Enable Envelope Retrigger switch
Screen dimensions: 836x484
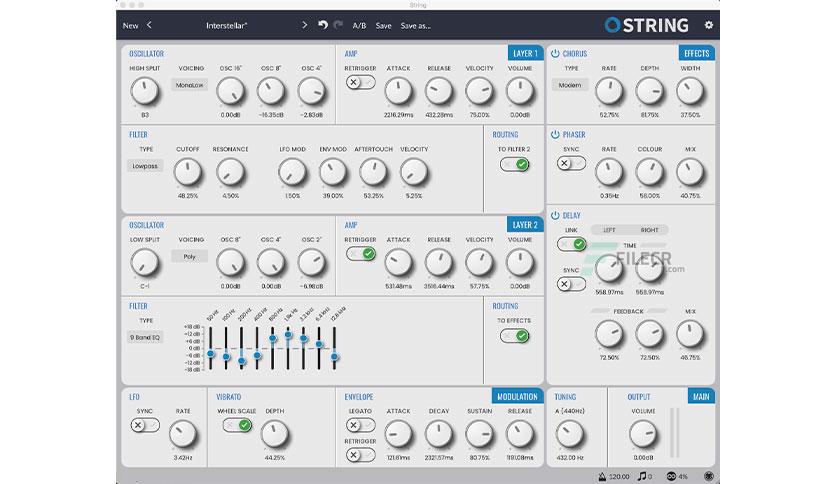tap(360, 455)
